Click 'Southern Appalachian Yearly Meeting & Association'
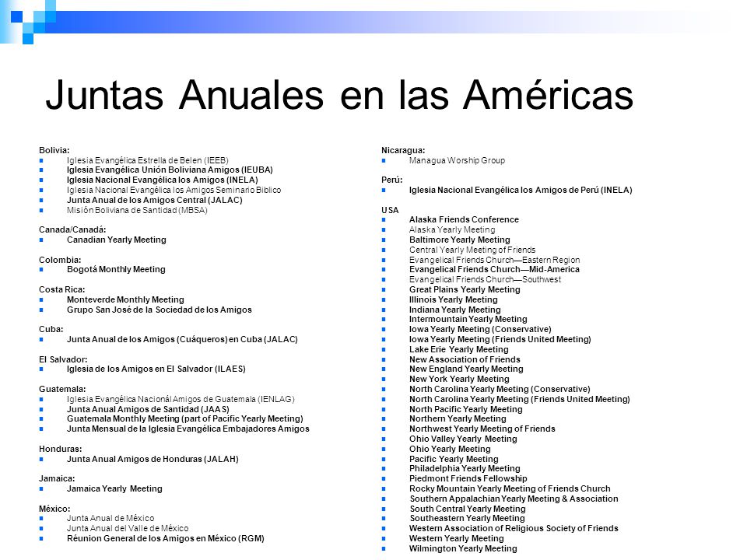 tap(514, 499)
